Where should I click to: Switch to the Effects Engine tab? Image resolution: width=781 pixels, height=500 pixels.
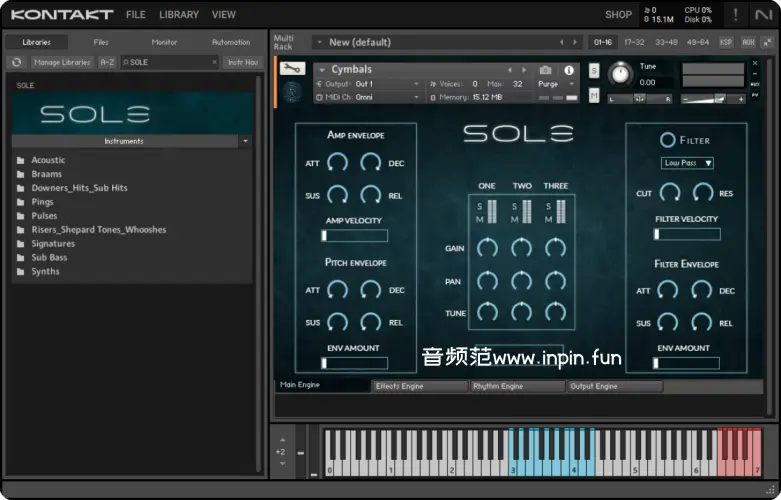pyautogui.click(x=419, y=386)
